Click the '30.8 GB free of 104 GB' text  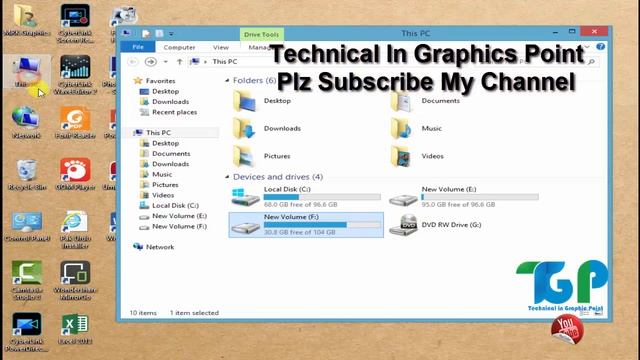click(x=300, y=232)
